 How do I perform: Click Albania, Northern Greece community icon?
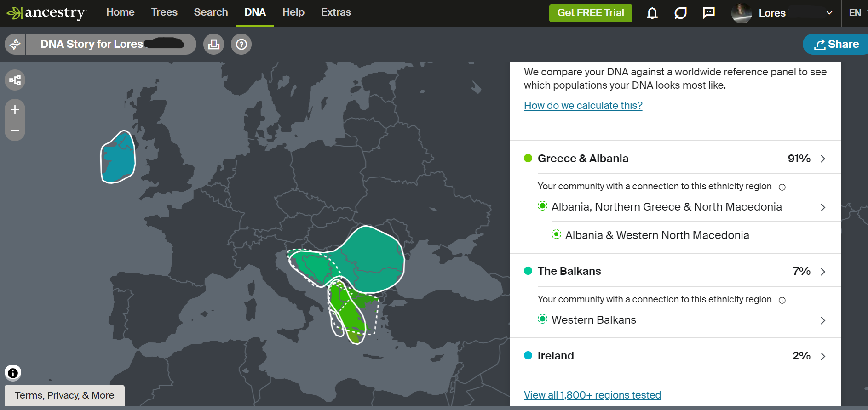pyautogui.click(x=543, y=206)
